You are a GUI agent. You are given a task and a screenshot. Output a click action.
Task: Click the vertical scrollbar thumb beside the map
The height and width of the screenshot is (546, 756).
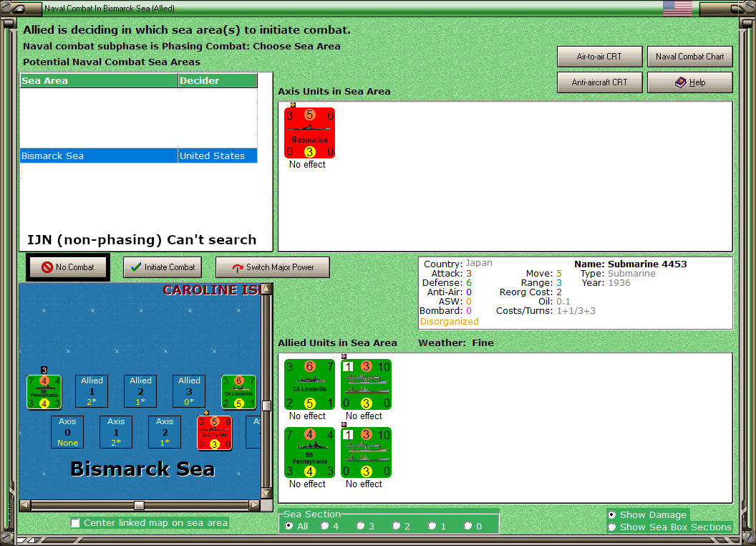[x=266, y=406]
